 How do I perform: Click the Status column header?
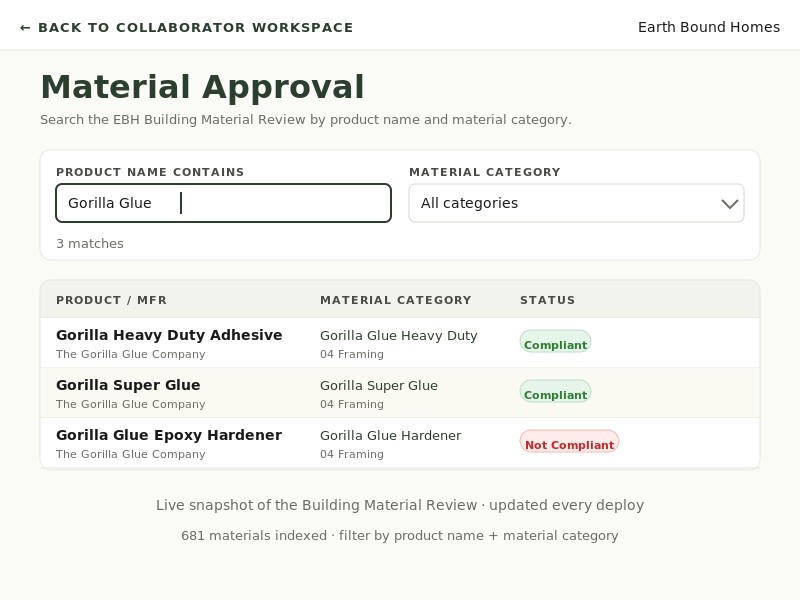(547, 300)
